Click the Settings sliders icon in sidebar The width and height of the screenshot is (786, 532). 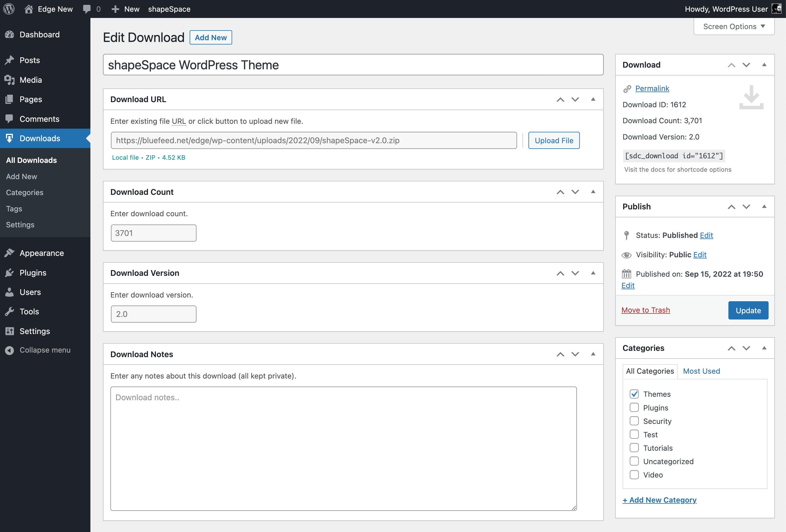[9, 331]
